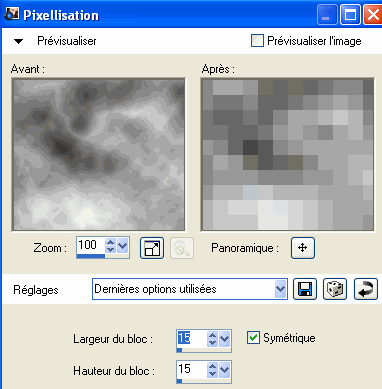Randomize parameters with the dice icon
Screen dimensions: 382x389
335,289
